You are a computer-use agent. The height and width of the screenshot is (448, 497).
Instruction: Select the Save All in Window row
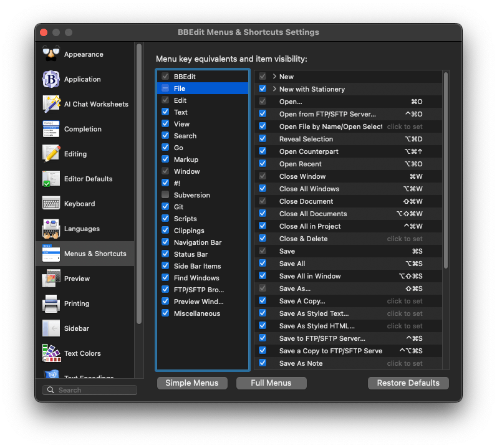[x=348, y=276]
